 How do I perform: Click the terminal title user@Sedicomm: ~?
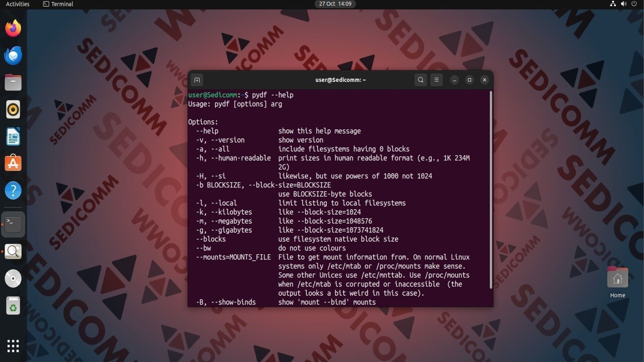[340, 80]
